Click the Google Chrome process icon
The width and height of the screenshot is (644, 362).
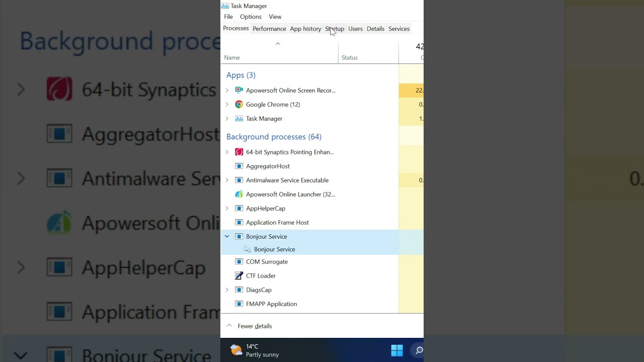pyautogui.click(x=239, y=105)
